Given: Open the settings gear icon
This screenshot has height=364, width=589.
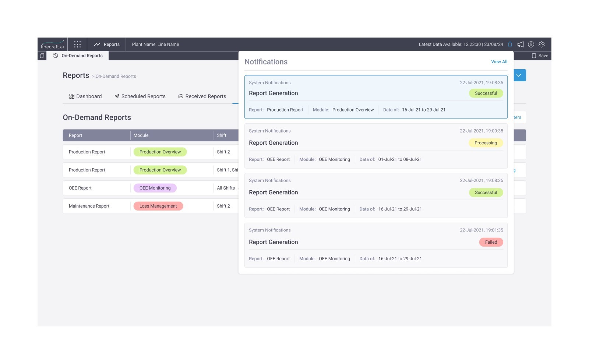Looking at the screenshot, I should tap(542, 45).
